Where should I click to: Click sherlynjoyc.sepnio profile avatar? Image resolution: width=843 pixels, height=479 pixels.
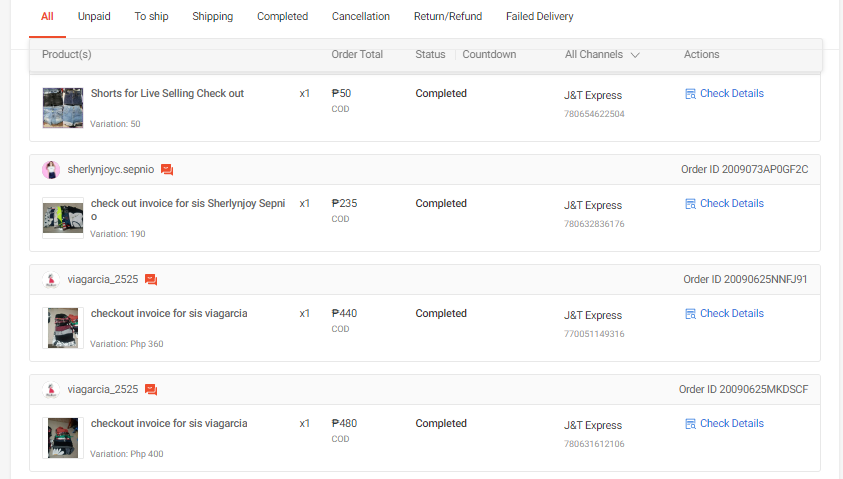pyautogui.click(x=51, y=170)
